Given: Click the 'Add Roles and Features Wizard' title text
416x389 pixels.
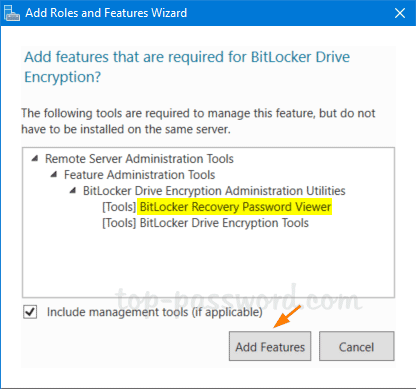Looking at the screenshot, I should pos(106,13).
